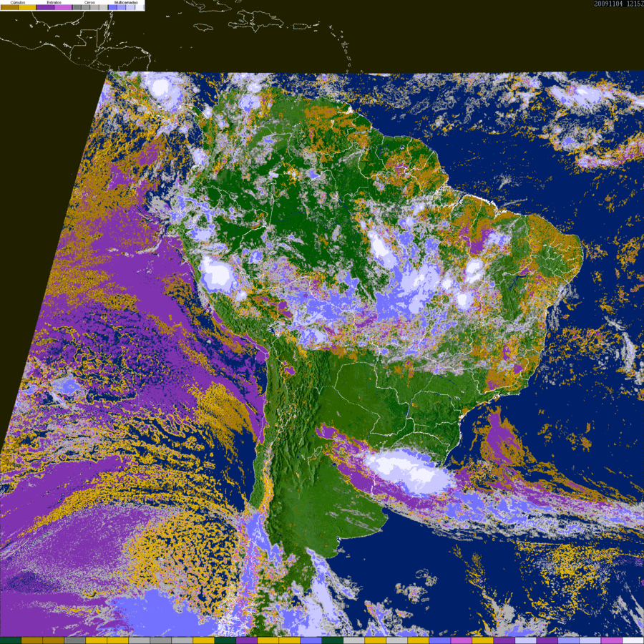The width and height of the screenshot is (644, 644).
Task: Click the darkest gray Cirros legend swatch
Action: [x=77, y=7]
